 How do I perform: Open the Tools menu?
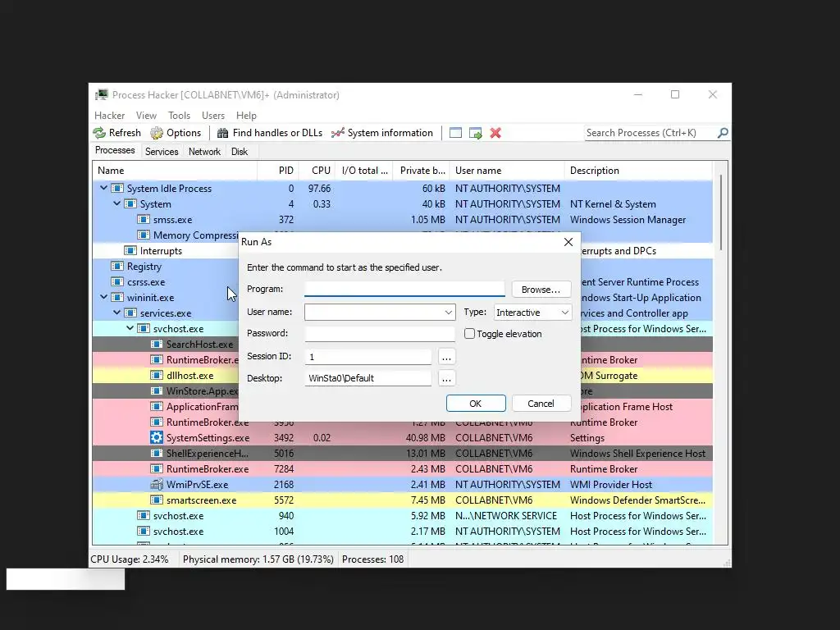[x=179, y=116]
